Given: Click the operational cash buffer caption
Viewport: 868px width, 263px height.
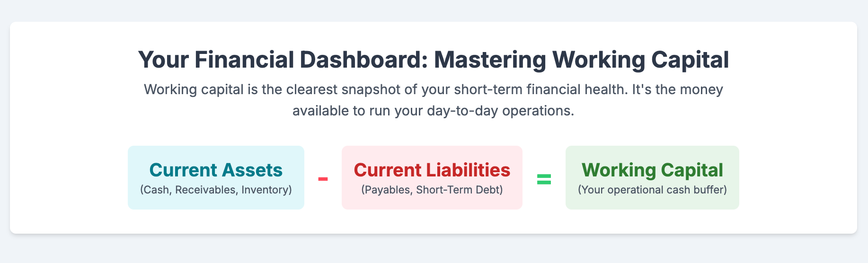Looking at the screenshot, I should [x=652, y=190].
